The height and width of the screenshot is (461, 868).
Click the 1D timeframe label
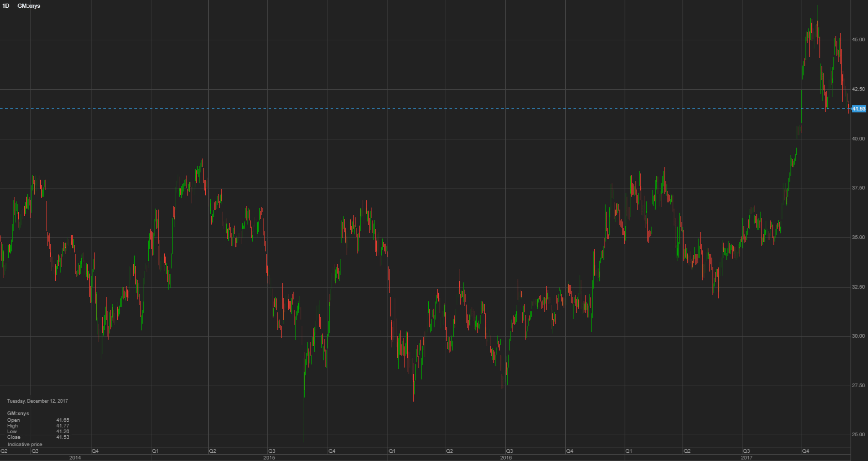point(6,6)
